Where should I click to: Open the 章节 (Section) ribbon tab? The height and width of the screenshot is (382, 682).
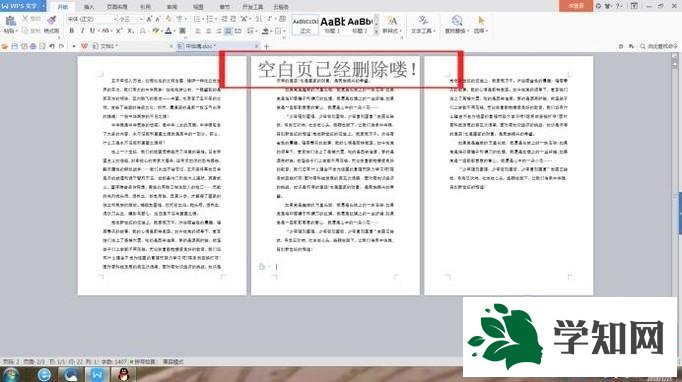click(225, 7)
